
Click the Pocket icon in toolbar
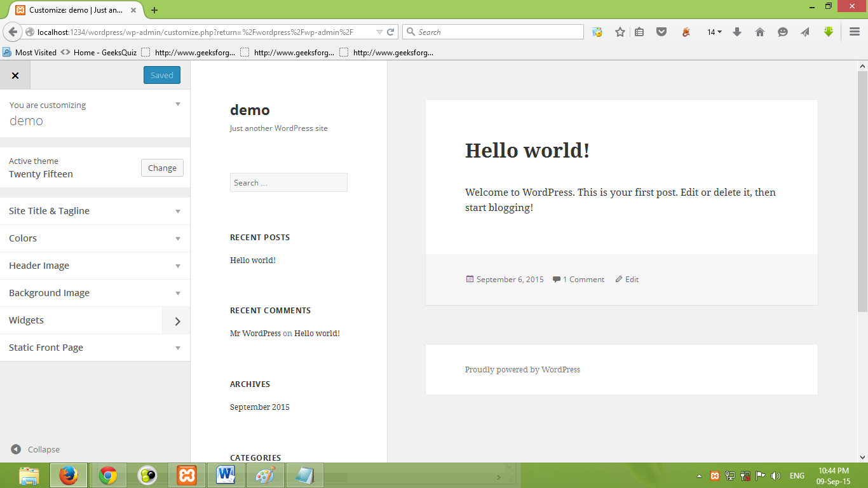pos(661,32)
